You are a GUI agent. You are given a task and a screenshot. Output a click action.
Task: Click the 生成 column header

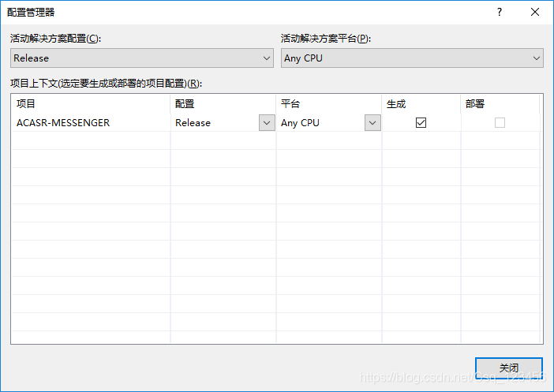coord(421,104)
